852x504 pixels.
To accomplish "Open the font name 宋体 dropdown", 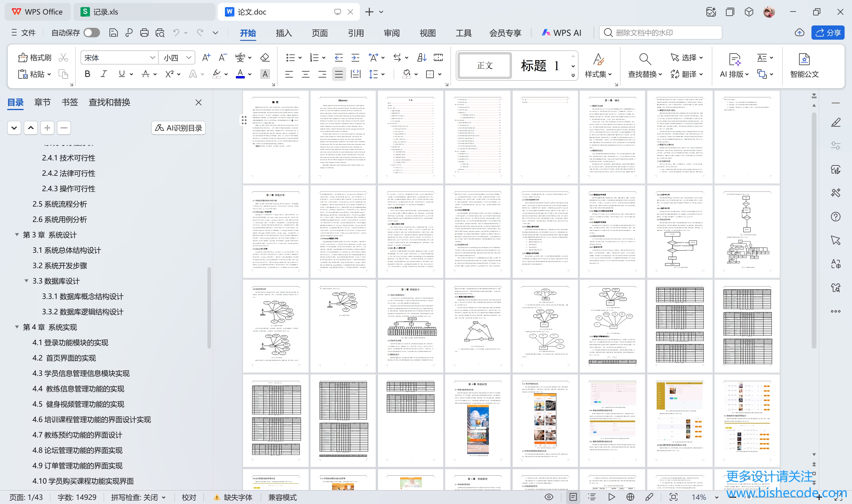I will pos(152,58).
